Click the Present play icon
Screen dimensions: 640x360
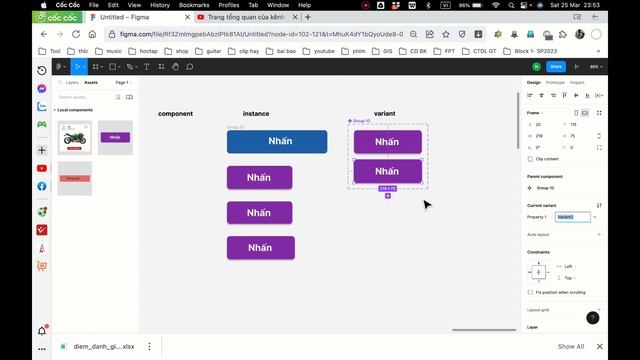576,67
